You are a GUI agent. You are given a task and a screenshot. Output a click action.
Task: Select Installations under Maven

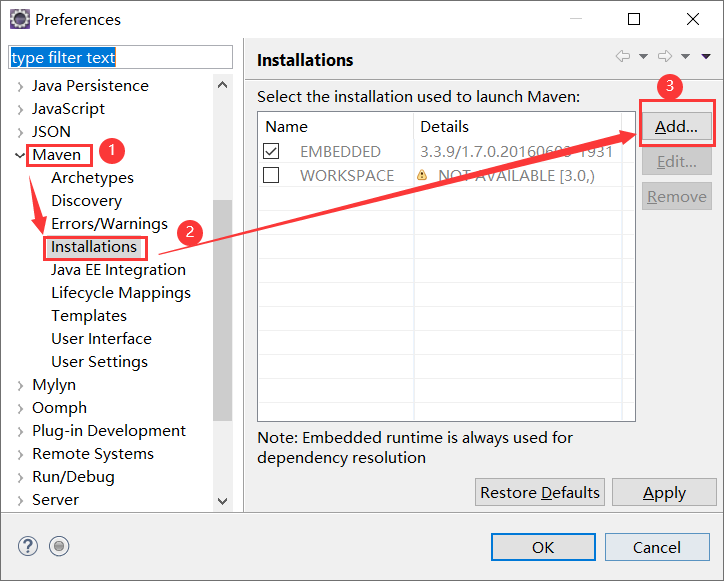(x=94, y=247)
